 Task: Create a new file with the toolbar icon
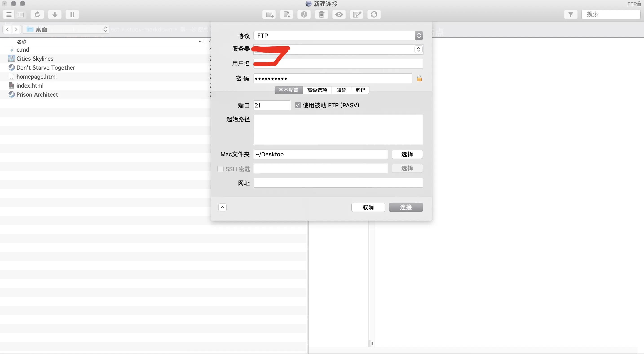(x=286, y=15)
